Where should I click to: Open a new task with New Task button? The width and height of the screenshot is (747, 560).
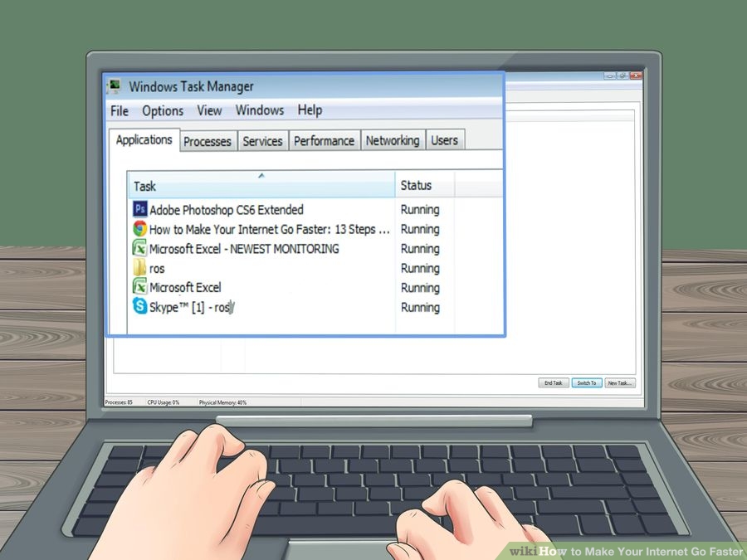coord(620,382)
